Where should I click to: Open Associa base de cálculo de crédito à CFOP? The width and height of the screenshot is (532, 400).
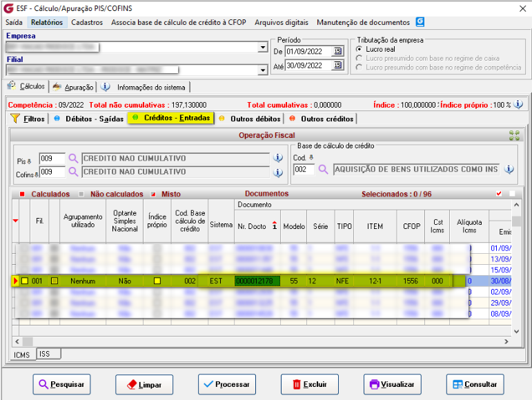click(x=179, y=22)
